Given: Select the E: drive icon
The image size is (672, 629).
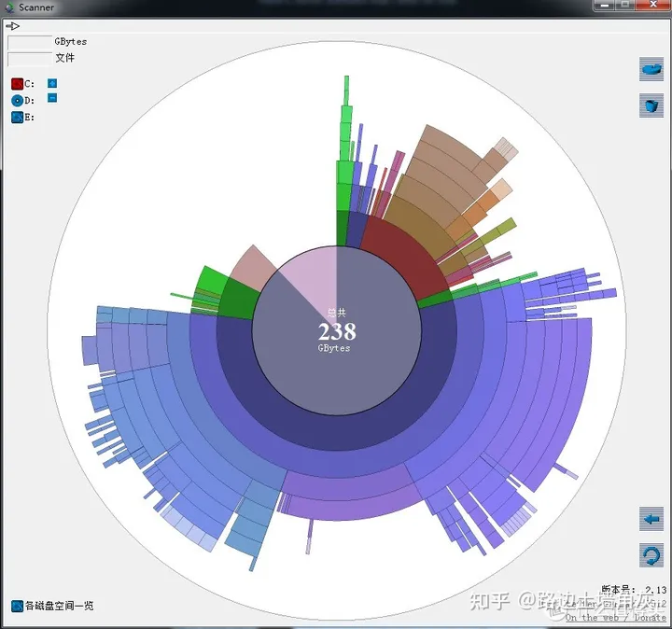Looking at the screenshot, I should (x=17, y=117).
